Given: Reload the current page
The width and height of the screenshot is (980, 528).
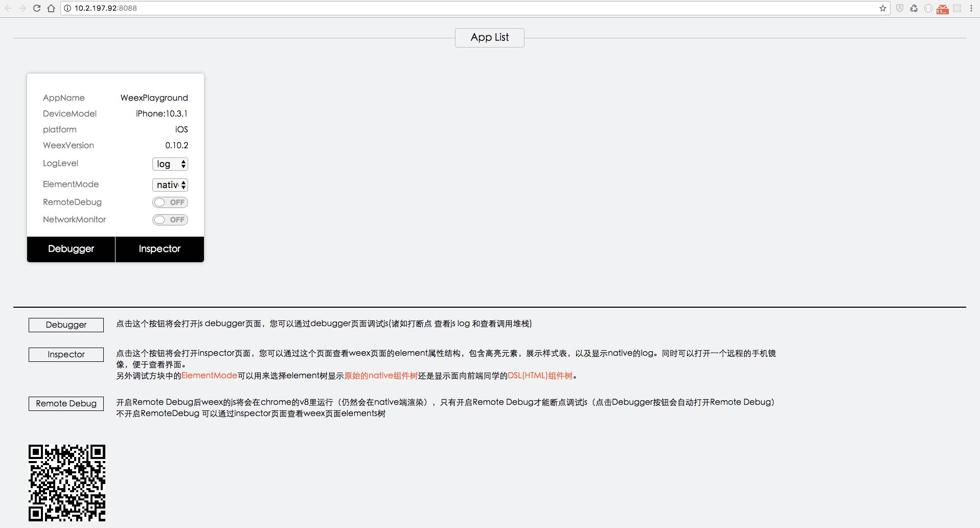Looking at the screenshot, I should click(x=37, y=8).
